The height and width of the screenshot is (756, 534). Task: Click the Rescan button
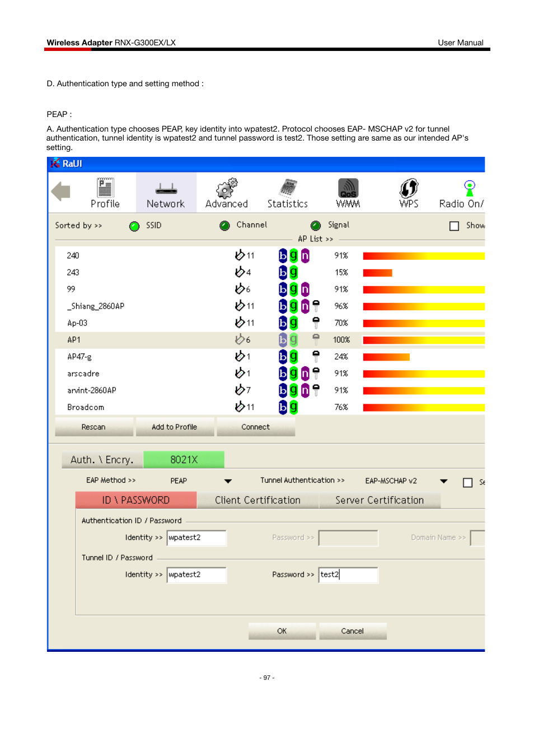click(x=93, y=427)
